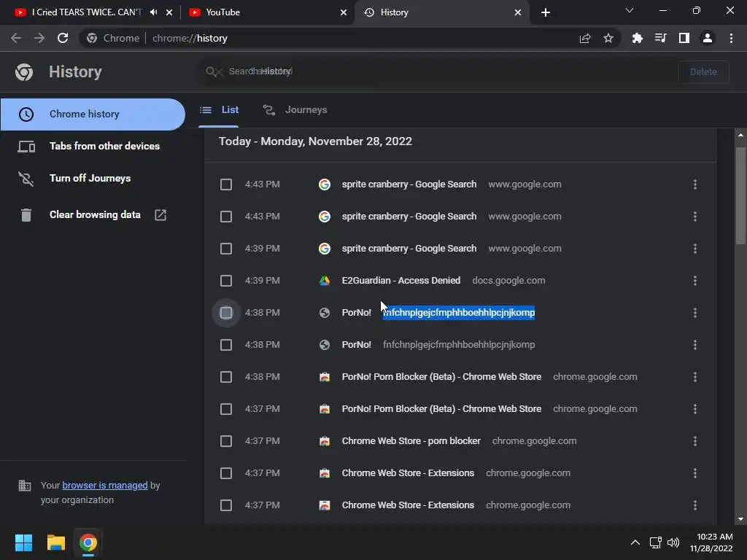Click the browser back arrow
747x560 pixels.
coord(16,38)
